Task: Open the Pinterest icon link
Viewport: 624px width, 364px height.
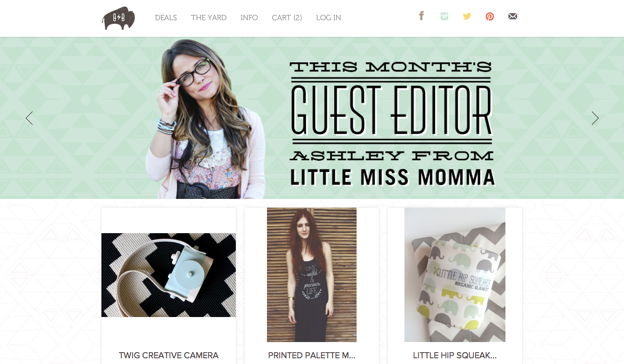Action: [x=490, y=17]
